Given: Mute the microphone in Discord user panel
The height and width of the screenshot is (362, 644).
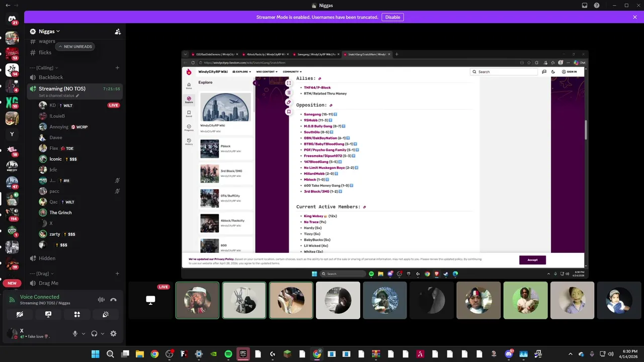Looking at the screenshot, I should coord(75,333).
